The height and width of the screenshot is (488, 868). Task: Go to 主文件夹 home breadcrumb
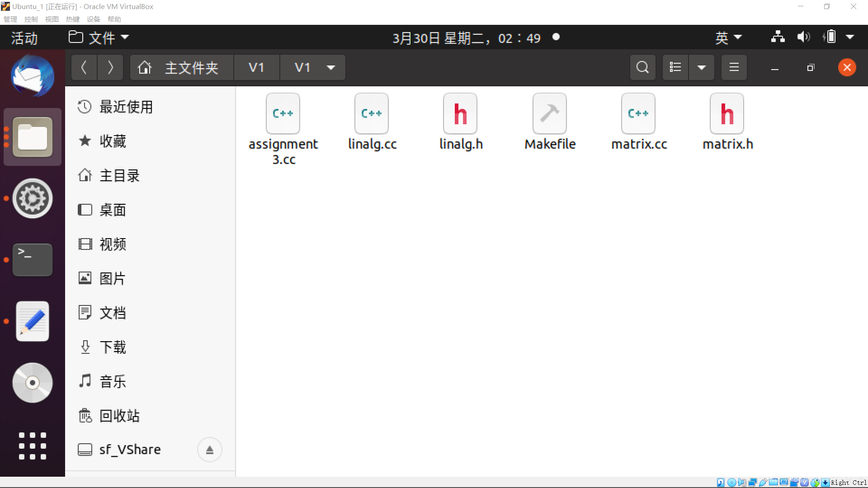[182, 68]
